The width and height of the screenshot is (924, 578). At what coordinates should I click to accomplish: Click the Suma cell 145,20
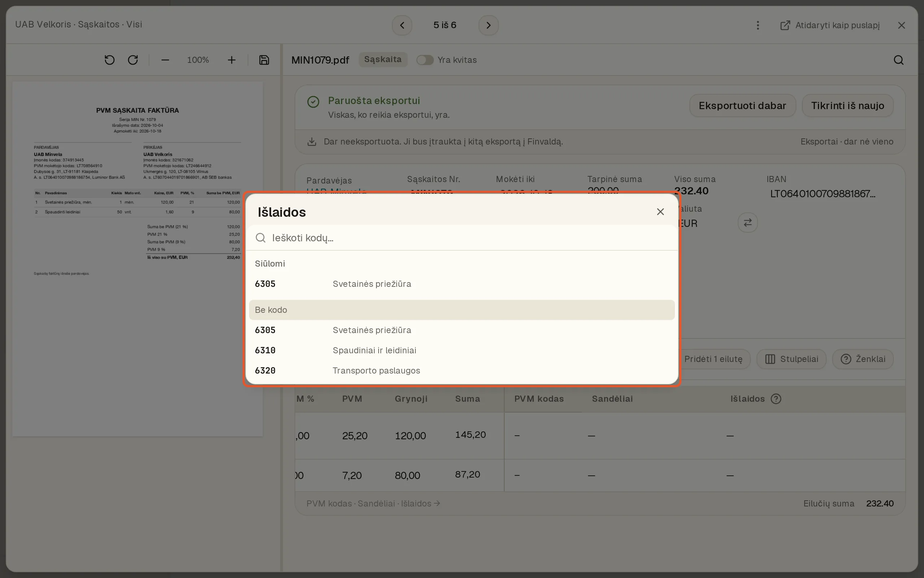pos(470,435)
